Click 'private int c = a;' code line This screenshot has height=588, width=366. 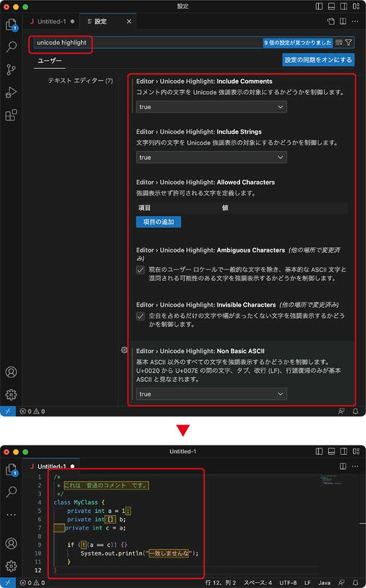(95, 527)
